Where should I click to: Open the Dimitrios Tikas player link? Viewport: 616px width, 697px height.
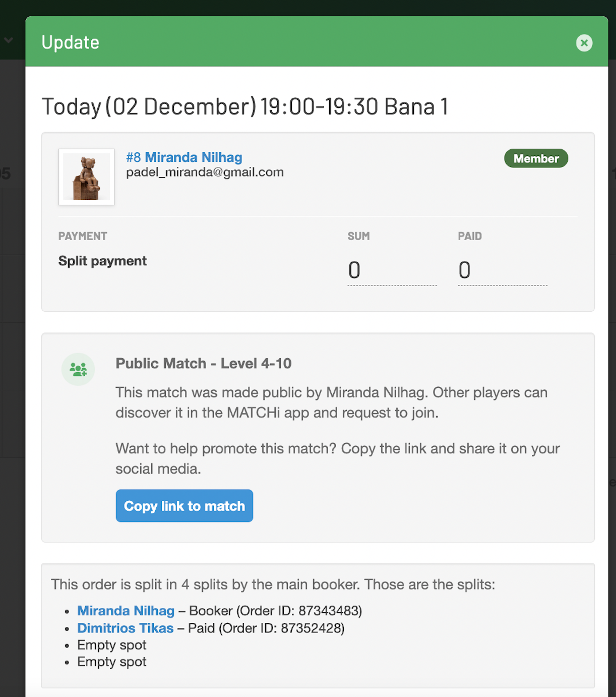[x=125, y=628]
